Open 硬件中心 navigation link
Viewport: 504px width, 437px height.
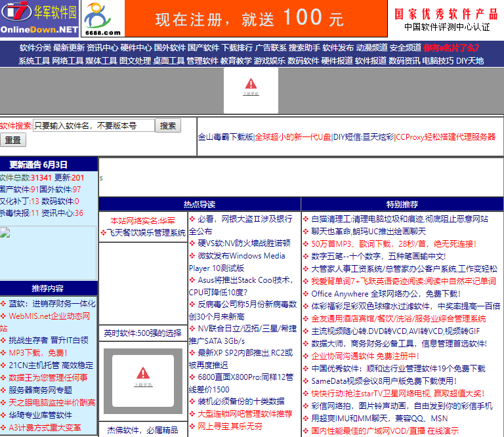136,48
